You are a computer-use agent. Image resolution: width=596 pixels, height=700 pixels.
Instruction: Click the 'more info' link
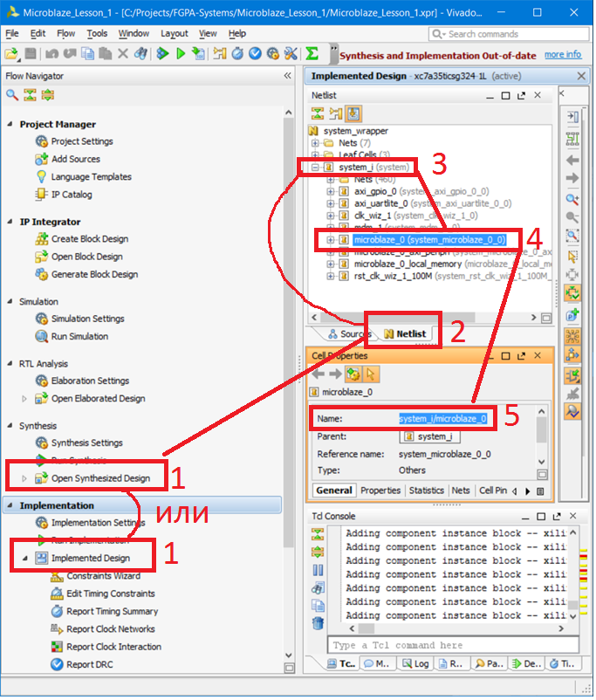click(562, 54)
